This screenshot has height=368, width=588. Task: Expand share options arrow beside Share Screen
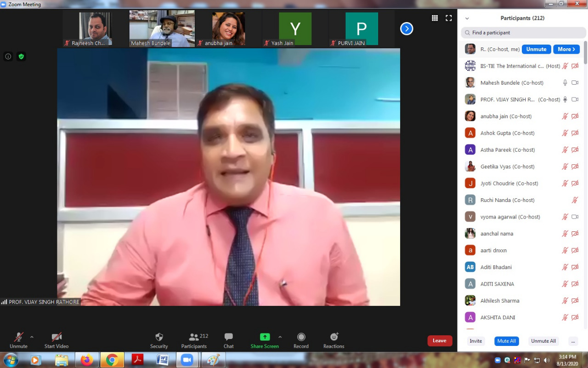coord(280,337)
